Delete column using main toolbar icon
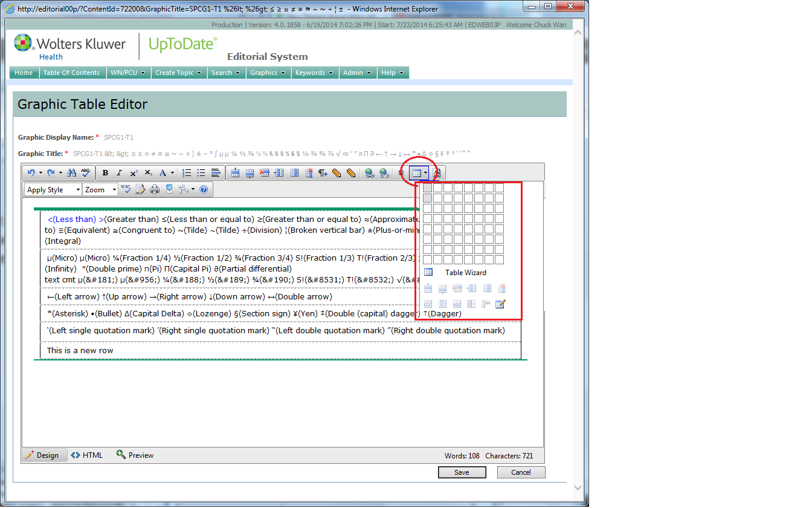This screenshot has width=812, height=508. [x=309, y=174]
